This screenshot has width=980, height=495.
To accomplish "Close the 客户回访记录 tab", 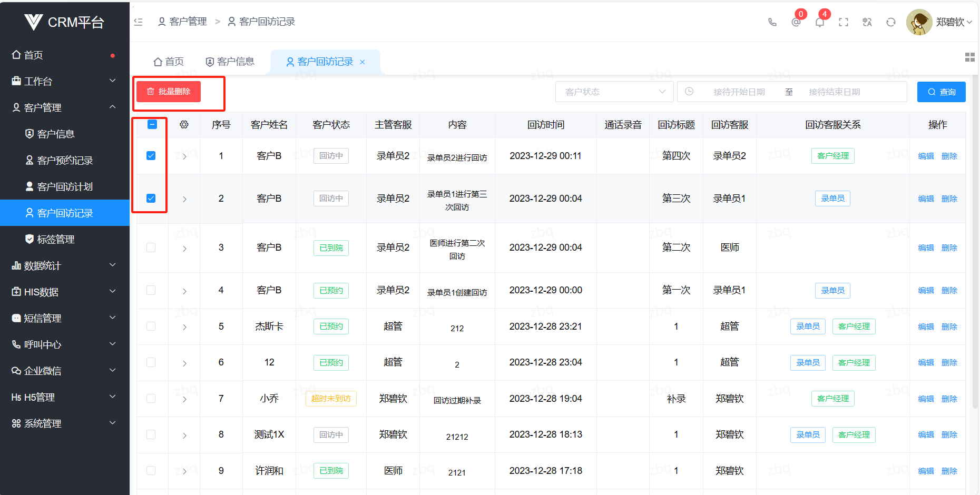I will [362, 62].
